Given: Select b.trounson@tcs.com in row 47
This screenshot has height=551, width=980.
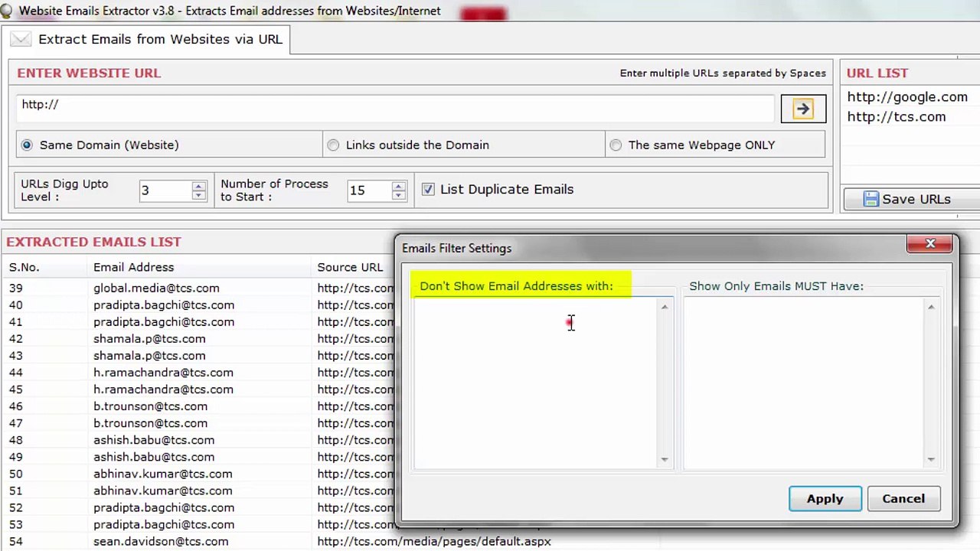Looking at the screenshot, I should click(150, 422).
